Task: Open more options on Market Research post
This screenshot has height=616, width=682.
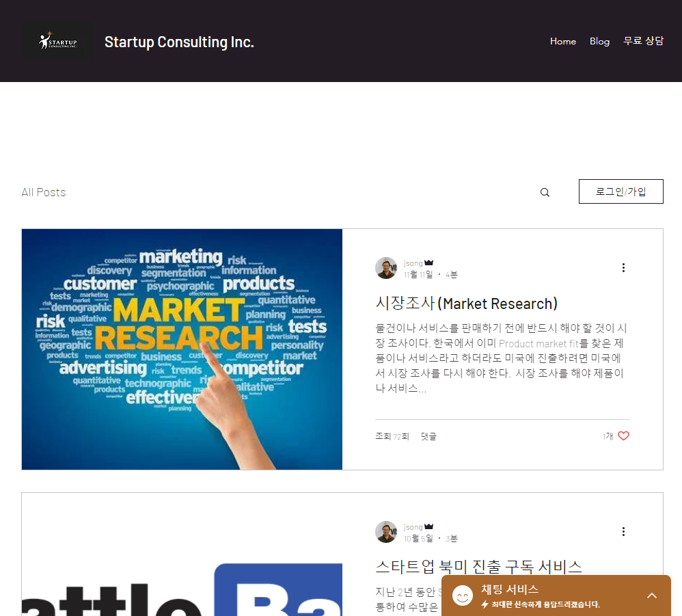Action: tap(623, 267)
